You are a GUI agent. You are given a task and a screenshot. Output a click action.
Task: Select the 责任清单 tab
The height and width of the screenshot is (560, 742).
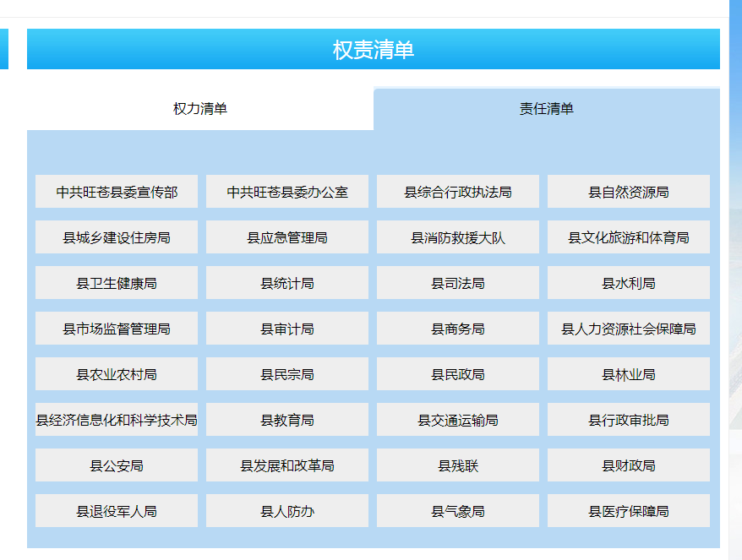[546, 109]
